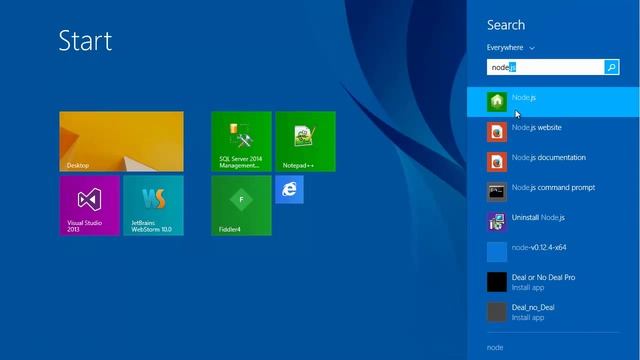Click the Deal_no_Deal gray icon

click(497, 312)
